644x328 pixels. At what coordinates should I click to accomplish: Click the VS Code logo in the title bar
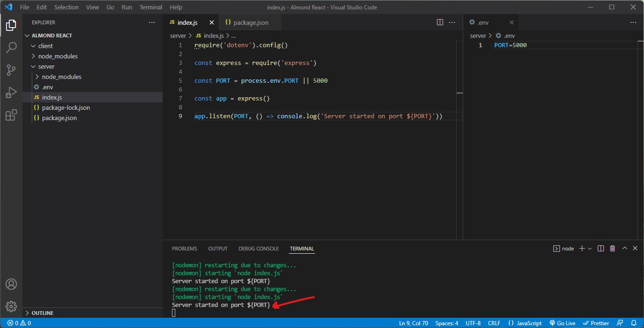[8, 7]
